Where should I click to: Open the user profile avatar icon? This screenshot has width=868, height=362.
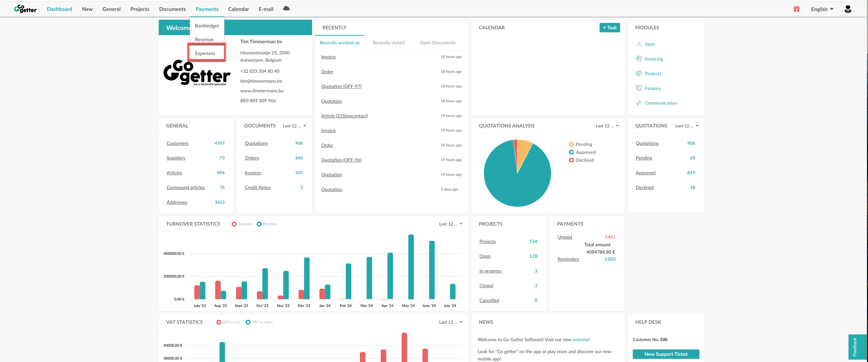pyautogui.click(x=848, y=9)
